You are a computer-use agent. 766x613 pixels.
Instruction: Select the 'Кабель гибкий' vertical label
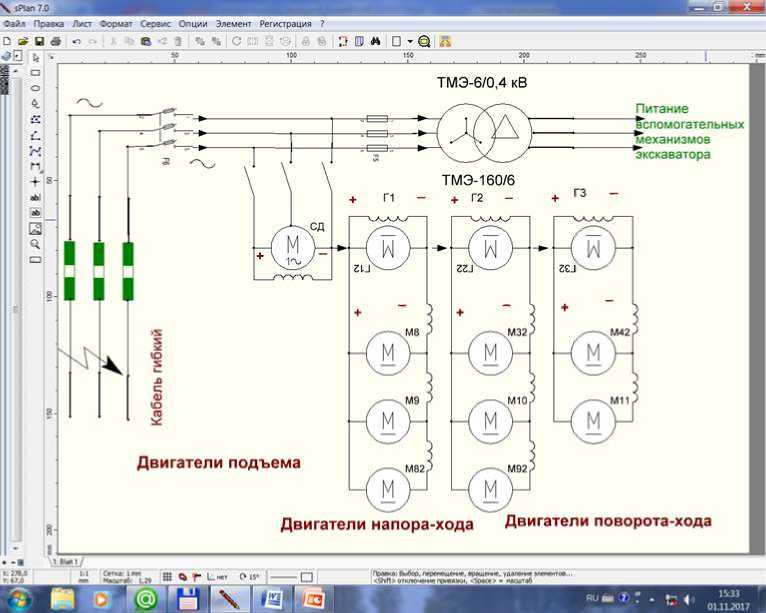[156, 377]
